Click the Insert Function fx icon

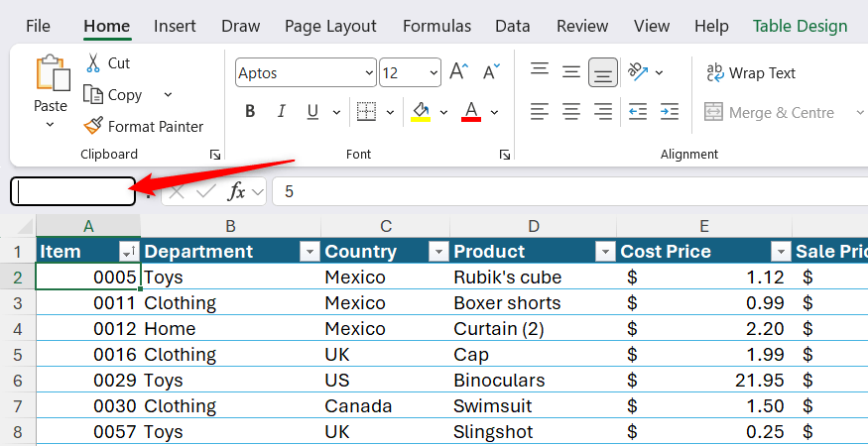[x=236, y=192]
